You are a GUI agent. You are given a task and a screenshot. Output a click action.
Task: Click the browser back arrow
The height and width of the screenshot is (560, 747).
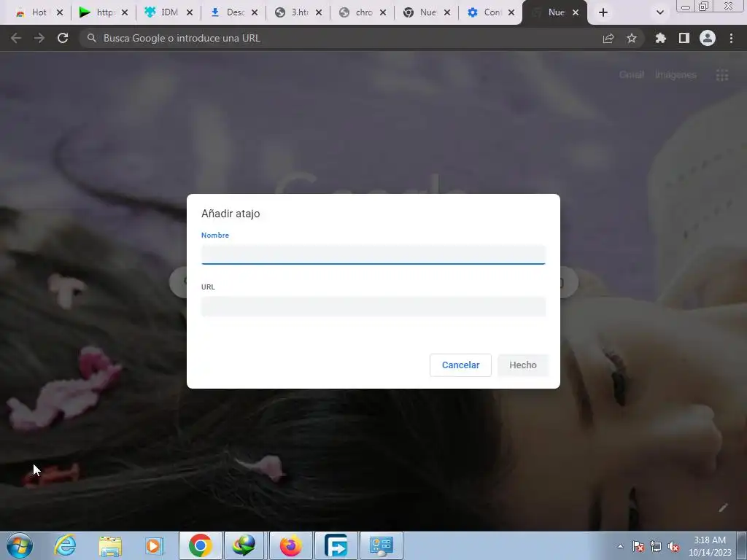click(16, 38)
